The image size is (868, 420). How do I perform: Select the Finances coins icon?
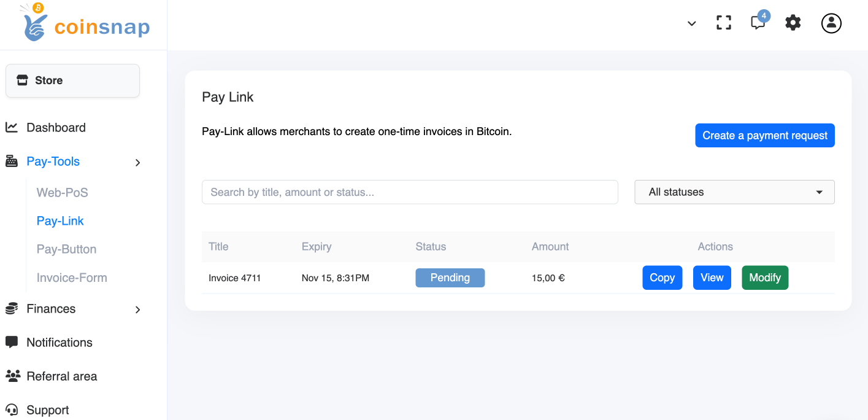click(12, 309)
